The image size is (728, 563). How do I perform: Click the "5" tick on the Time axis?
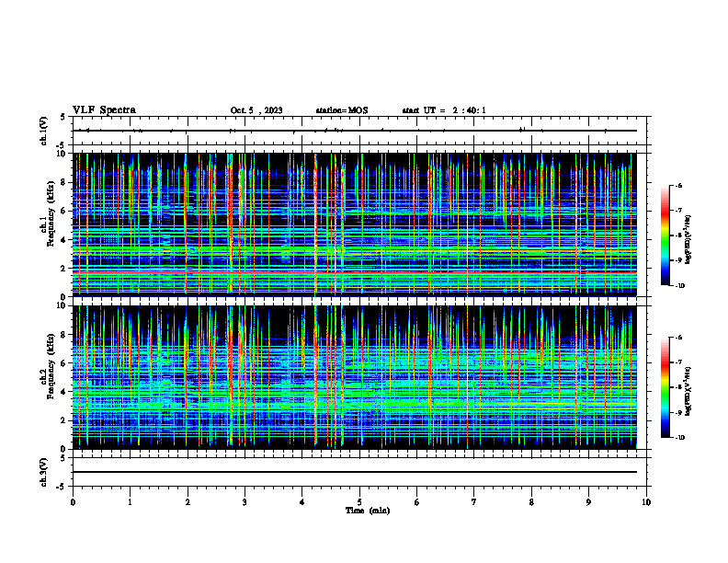point(359,502)
